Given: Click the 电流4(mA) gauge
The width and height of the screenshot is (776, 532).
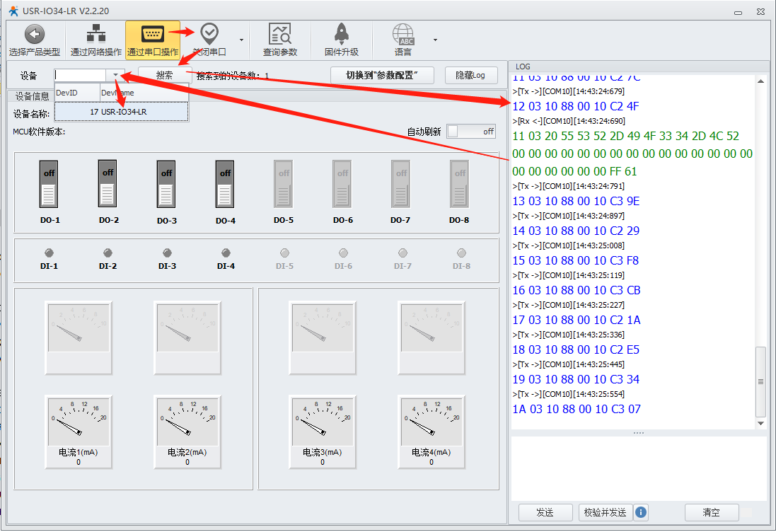Looking at the screenshot, I should 431,432.
